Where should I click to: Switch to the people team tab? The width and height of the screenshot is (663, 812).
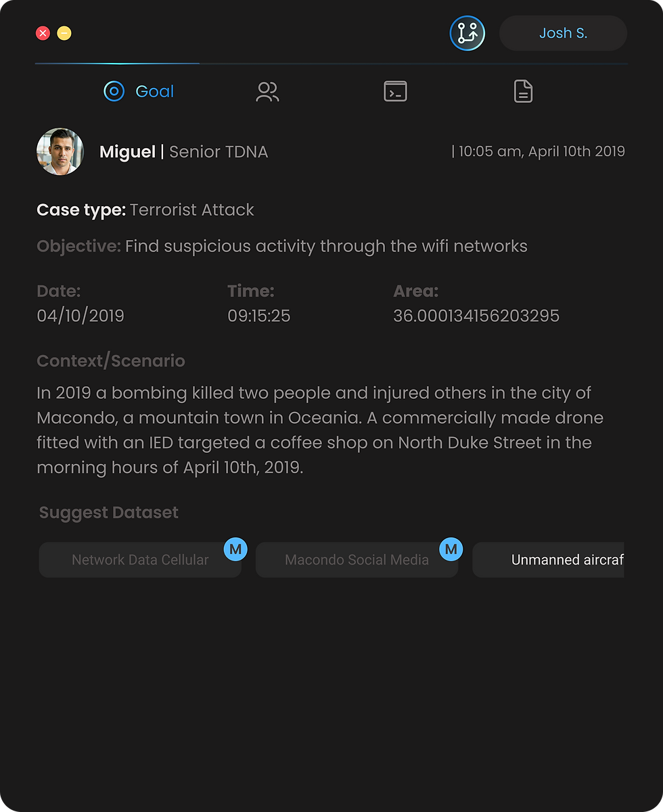267,91
